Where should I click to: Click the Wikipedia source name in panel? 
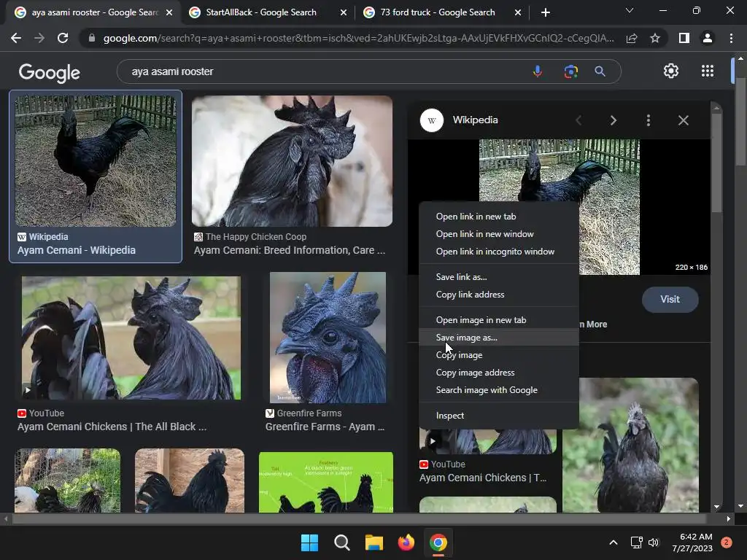[475, 120]
